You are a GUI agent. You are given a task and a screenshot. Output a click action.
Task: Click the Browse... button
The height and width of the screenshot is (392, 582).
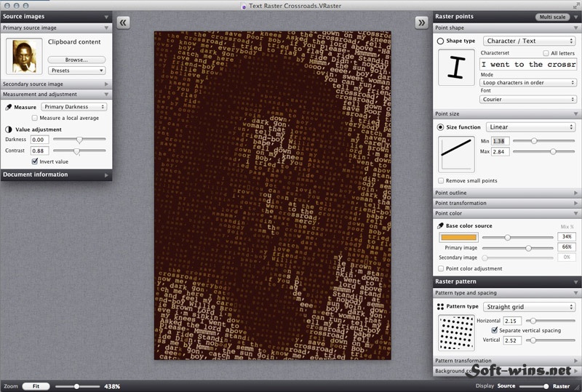click(x=76, y=60)
